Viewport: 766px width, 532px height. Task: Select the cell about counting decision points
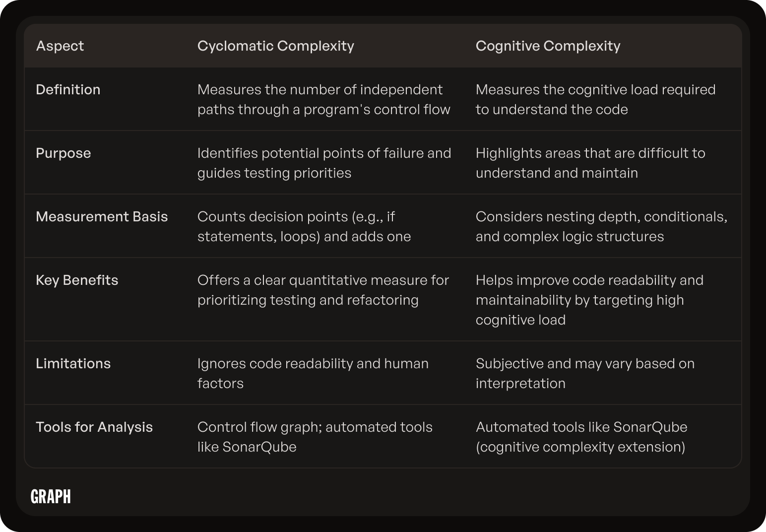[x=304, y=226]
